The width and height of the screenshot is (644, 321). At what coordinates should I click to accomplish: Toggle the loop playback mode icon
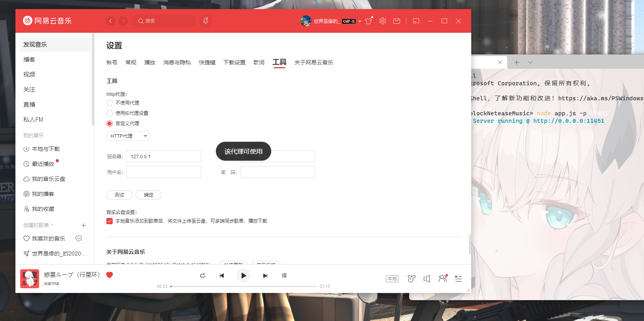tap(202, 276)
